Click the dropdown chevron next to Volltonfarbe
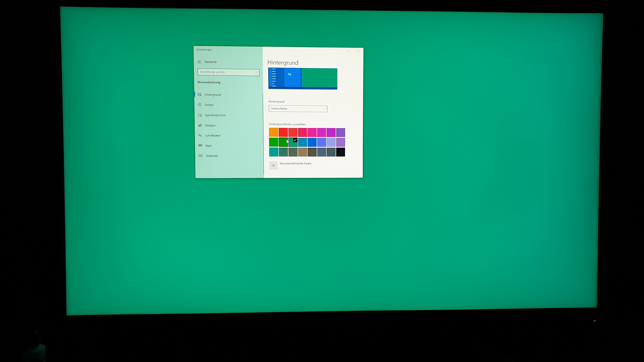644x362 pixels. [x=324, y=109]
